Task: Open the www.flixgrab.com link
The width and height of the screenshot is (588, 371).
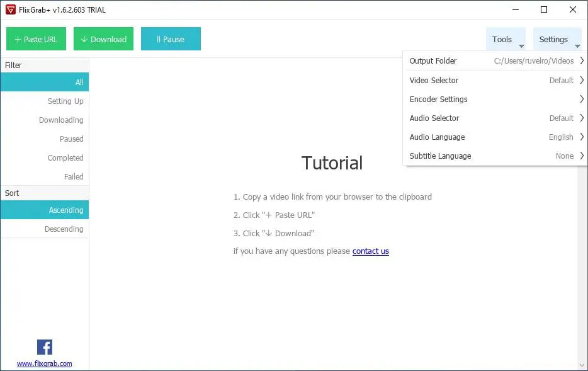Action: tap(44, 363)
